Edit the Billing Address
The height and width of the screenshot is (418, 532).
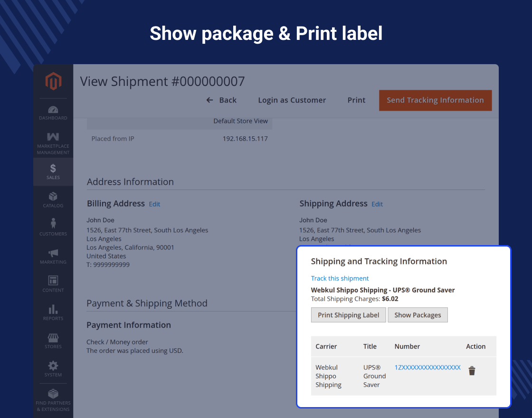(154, 204)
